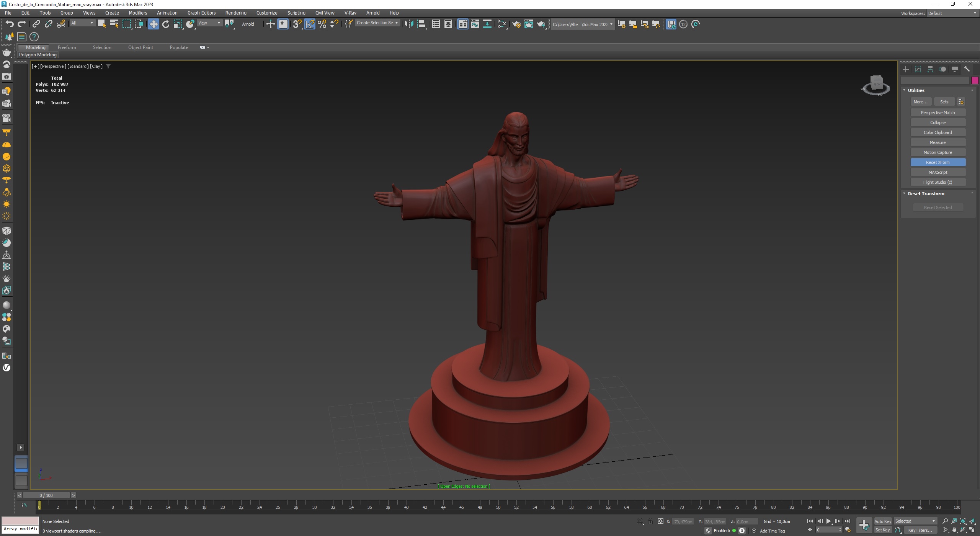This screenshot has width=980, height=536.
Task: Open the Display panel icon
Action: tap(955, 69)
